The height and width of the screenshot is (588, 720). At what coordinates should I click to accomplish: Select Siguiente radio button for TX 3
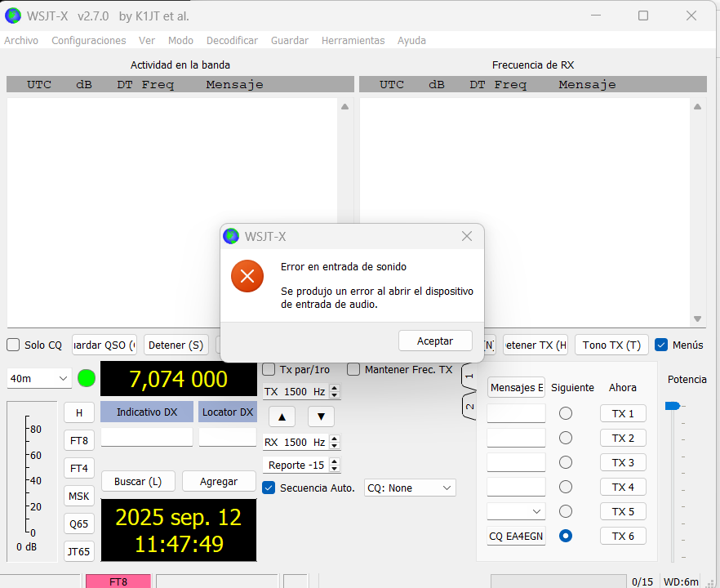[x=566, y=462]
